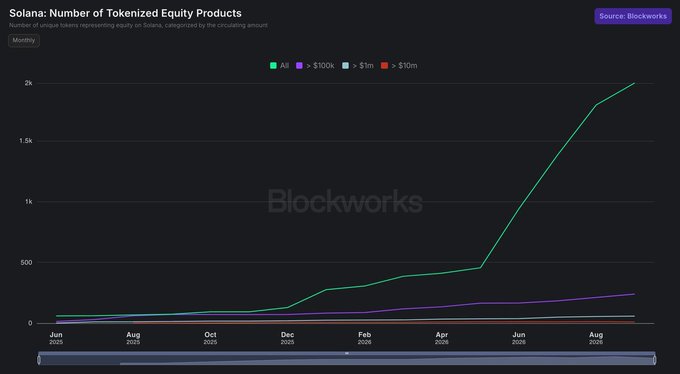Toggle the > $1m legend swatch
This screenshot has width=680, height=374.
click(346, 66)
